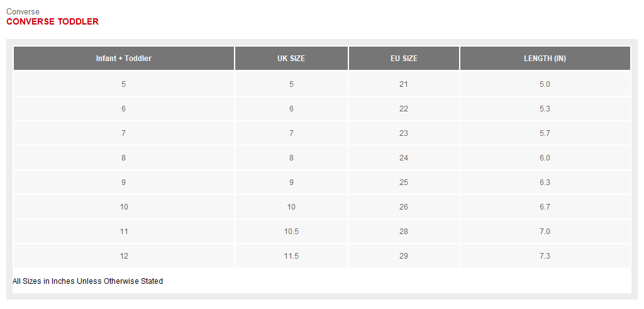644x309 pixels.
Task: Click the Converse brand label
Action: tap(23, 11)
